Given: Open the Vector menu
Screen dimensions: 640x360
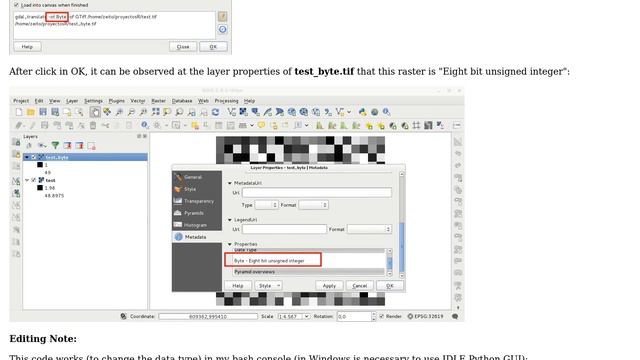Looking at the screenshot, I should [138, 101].
